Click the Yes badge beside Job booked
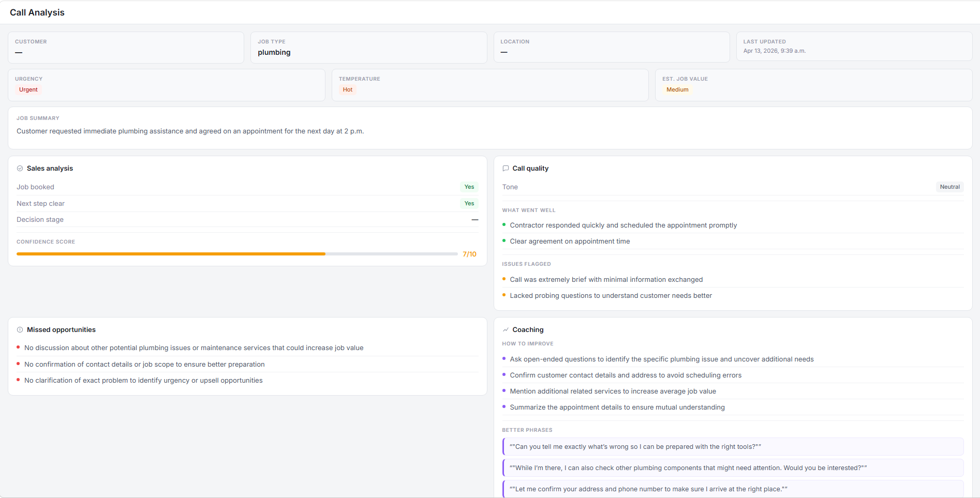The height and width of the screenshot is (498, 980). click(x=469, y=187)
